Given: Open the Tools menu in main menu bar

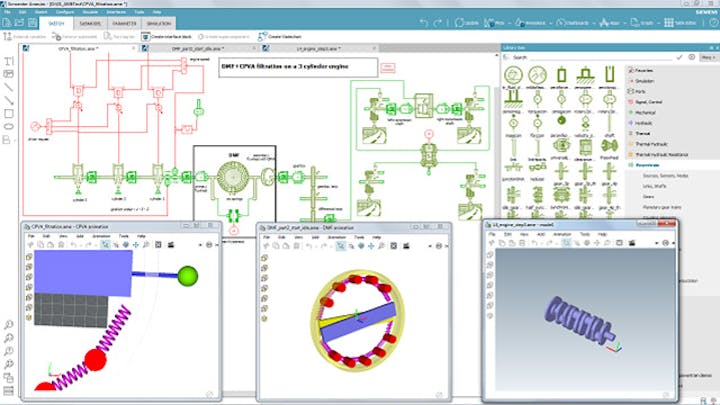Looking at the screenshot, I should [139, 12].
